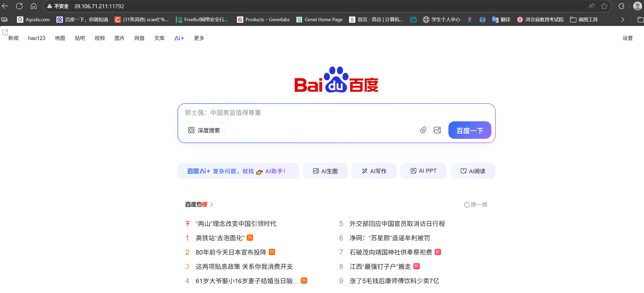Refresh hot searches with 换一换
The height and width of the screenshot is (293, 644).
[x=476, y=205]
